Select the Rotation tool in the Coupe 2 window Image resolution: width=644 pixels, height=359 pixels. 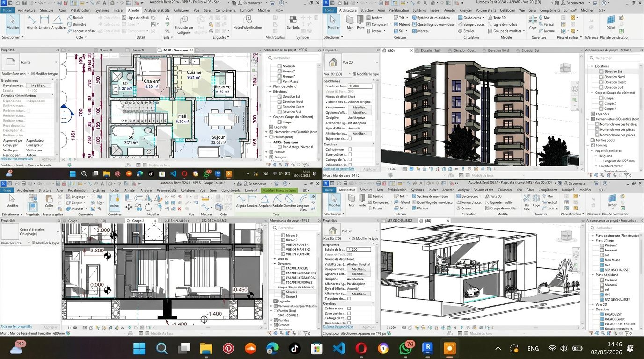148,207
